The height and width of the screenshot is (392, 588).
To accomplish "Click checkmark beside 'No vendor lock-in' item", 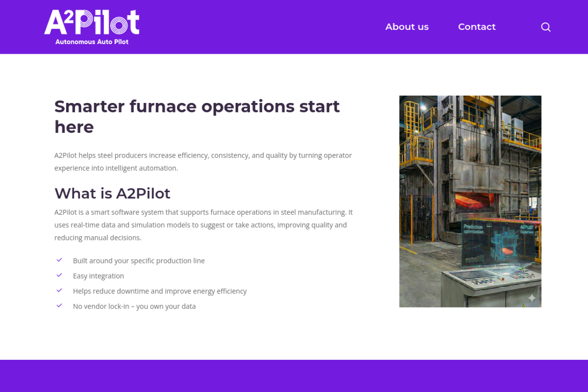I will coord(59,306).
